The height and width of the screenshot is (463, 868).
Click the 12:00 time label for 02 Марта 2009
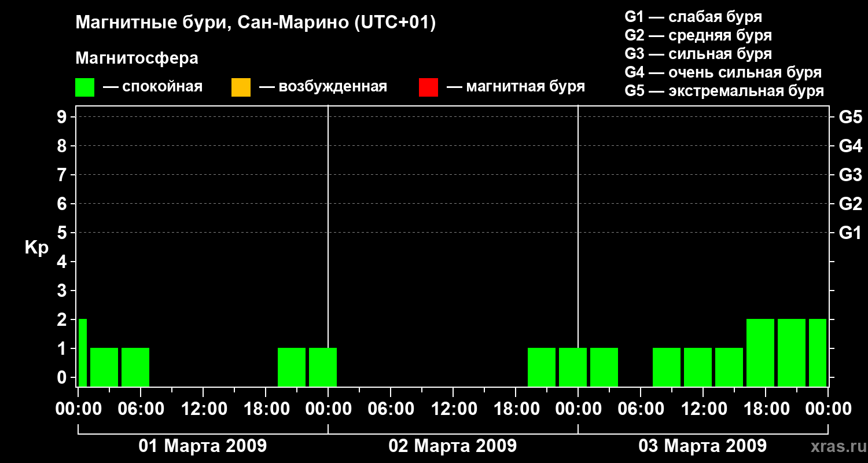(453, 409)
